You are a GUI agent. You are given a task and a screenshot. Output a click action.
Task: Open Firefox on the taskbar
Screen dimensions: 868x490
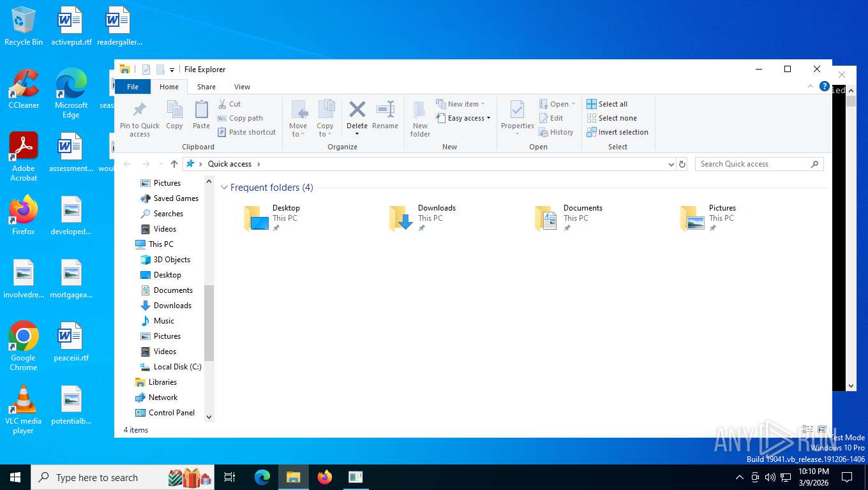point(325,477)
